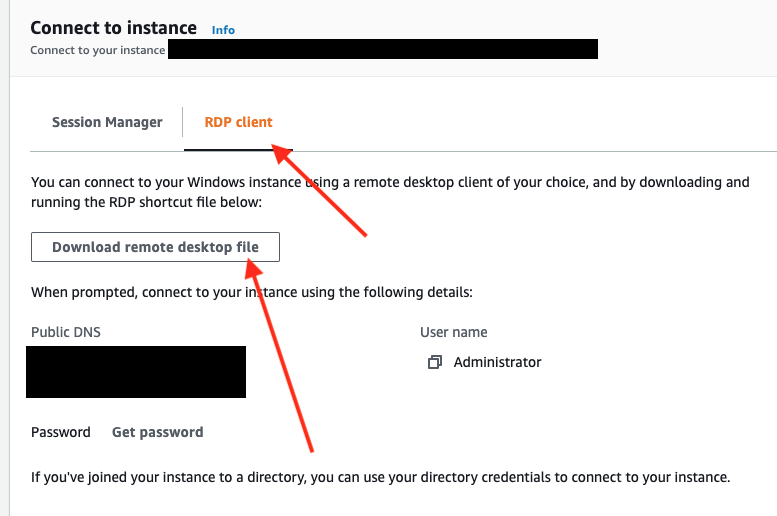The width and height of the screenshot is (777, 516).
Task: Click the directory credentials note text
Action: coord(380,476)
